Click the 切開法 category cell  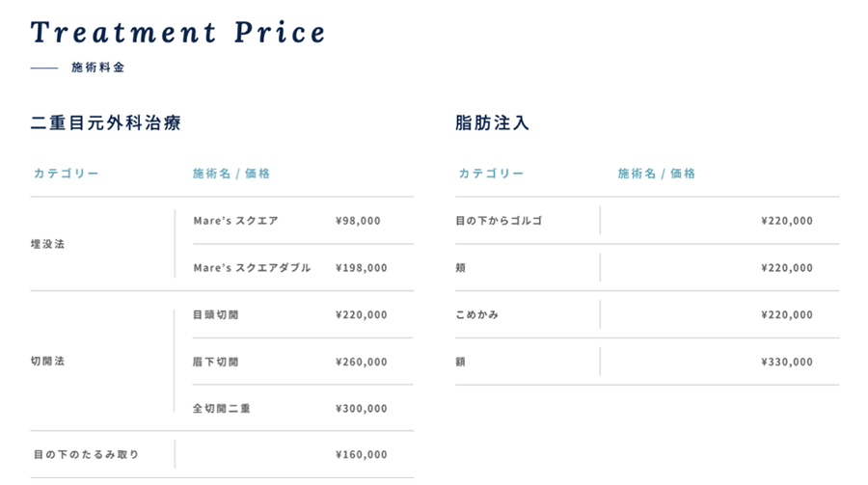47,361
